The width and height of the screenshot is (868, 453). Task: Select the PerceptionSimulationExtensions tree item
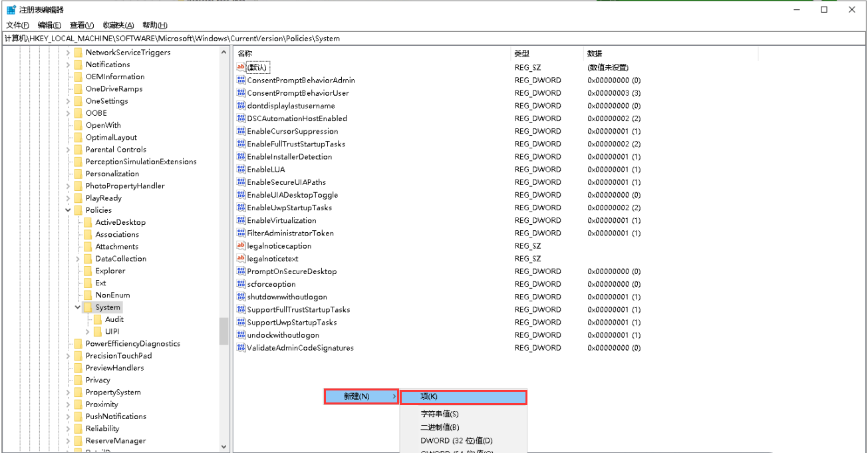[x=141, y=162]
